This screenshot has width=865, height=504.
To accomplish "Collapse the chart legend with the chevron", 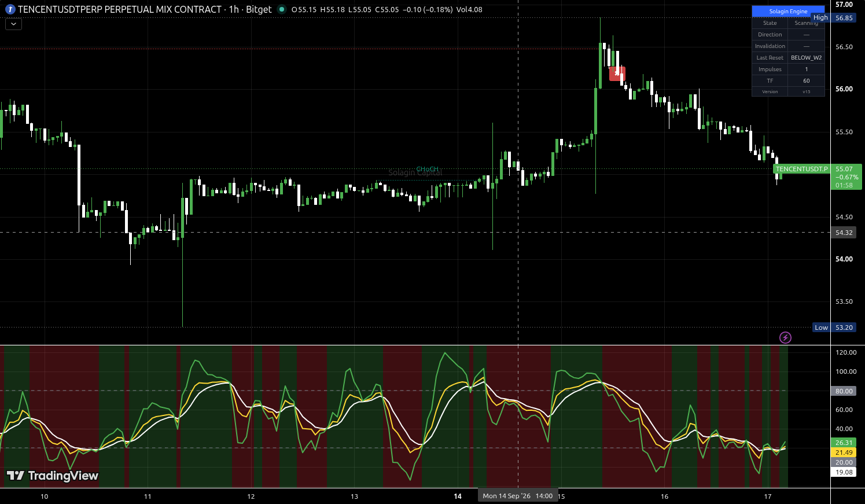I will pos(13,24).
